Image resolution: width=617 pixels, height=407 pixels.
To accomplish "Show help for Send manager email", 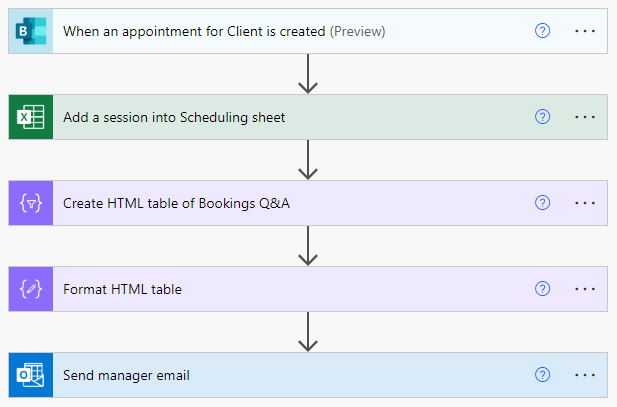I will tap(542, 375).
